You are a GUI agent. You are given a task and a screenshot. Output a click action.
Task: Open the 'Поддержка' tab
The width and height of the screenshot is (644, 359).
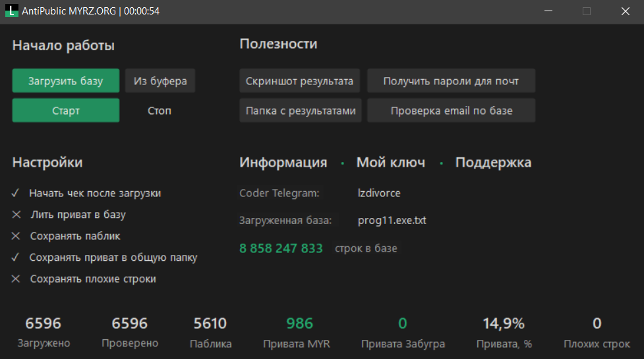pos(493,163)
